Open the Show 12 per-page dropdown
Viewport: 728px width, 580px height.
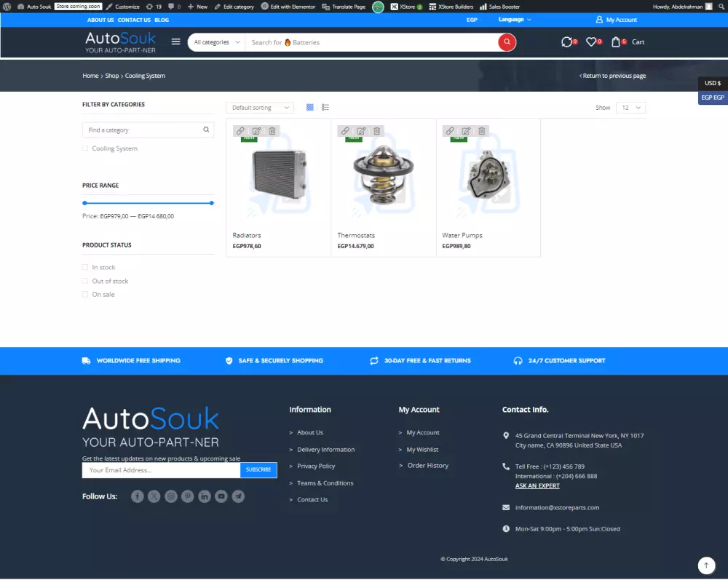pyautogui.click(x=630, y=108)
